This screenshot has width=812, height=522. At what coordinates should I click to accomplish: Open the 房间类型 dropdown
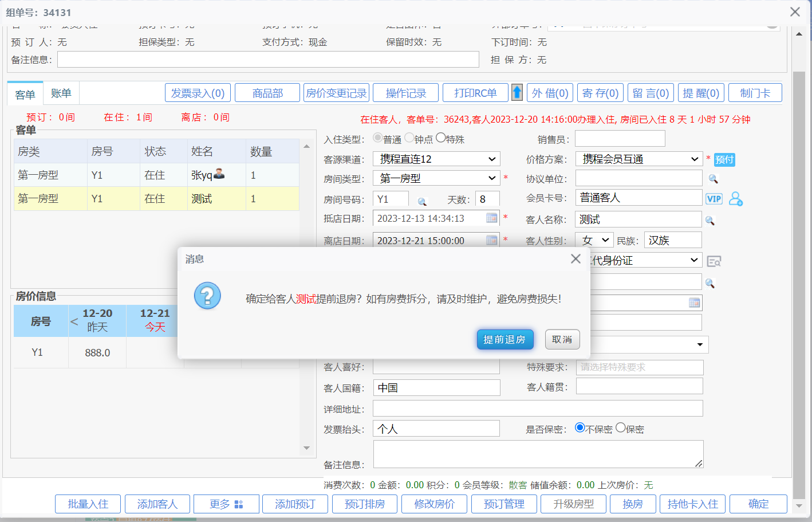[x=436, y=178]
